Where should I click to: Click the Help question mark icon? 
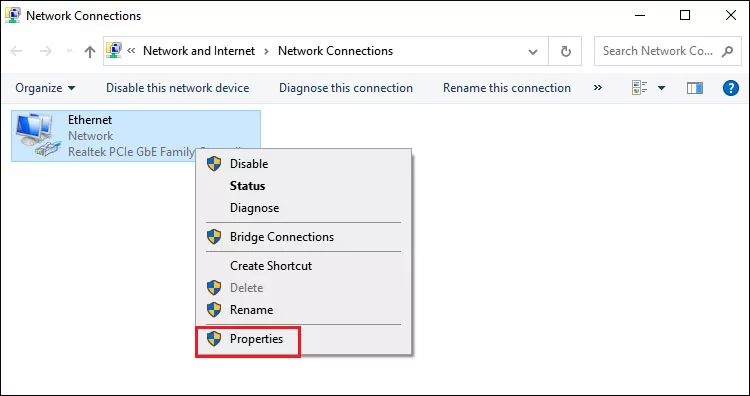[730, 88]
